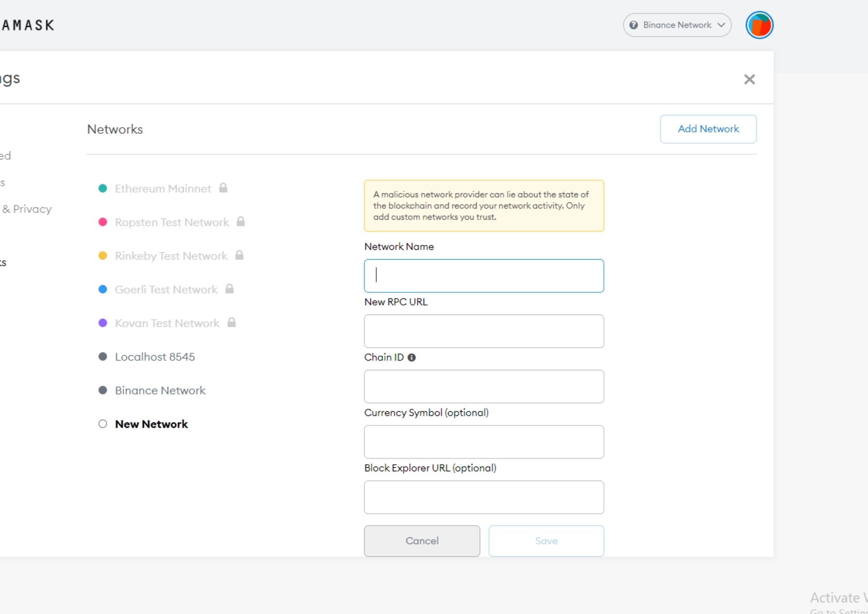Click the teal dot for Ethereum Mainnet

point(102,188)
